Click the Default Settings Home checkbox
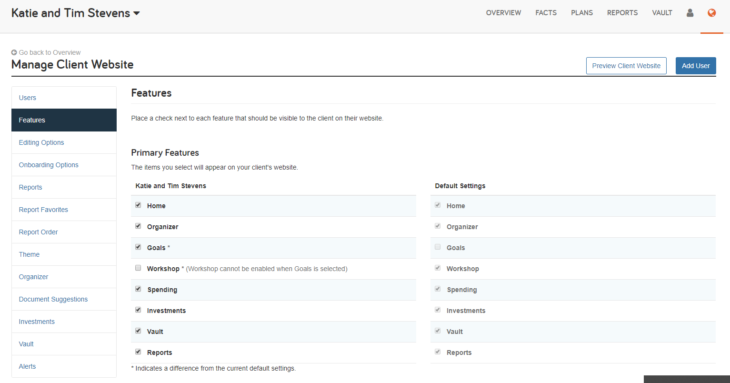Viewport: 730px width, 383px height. pyautogui.click(x=438, y=205)
